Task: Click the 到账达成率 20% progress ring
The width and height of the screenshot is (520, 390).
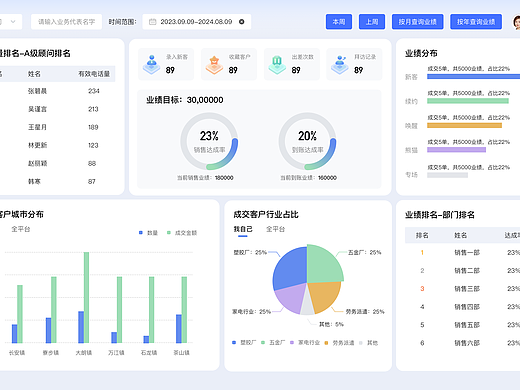Action: coord(307,141)
